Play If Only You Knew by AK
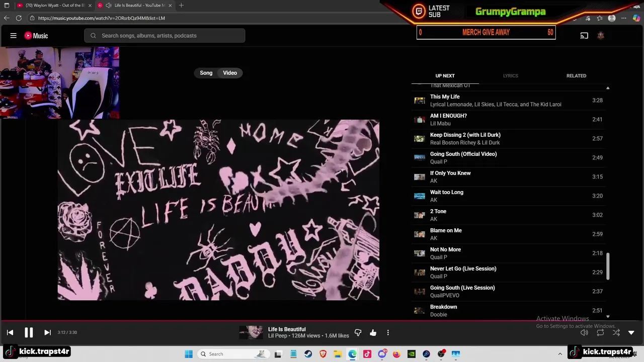Viewport: 644px width, 362px height. pos(508,177)
